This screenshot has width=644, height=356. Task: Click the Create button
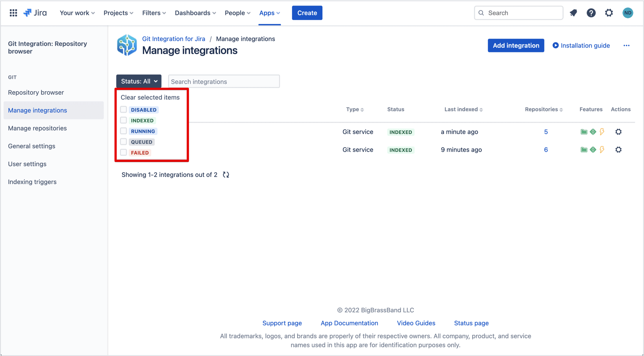[307, 13]
